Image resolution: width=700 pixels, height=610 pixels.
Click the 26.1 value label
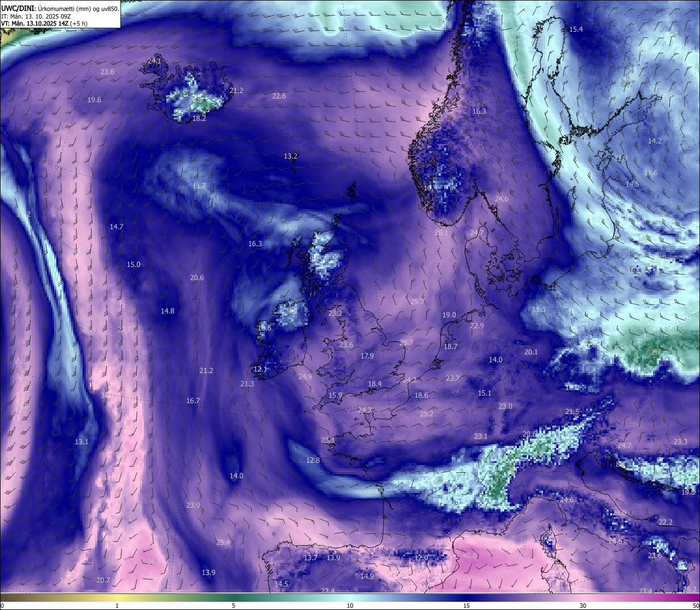click(x=441, y=233)
